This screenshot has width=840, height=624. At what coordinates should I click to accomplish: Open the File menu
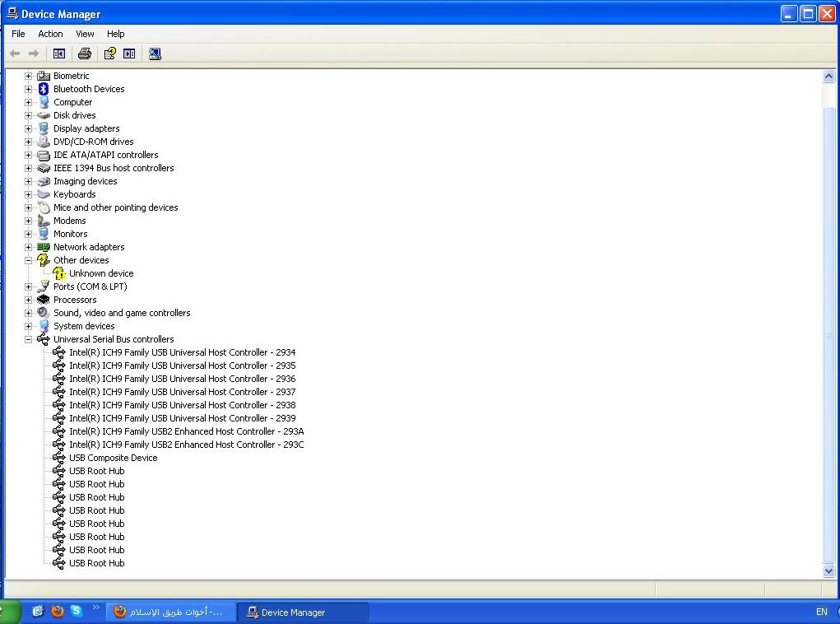18,34
